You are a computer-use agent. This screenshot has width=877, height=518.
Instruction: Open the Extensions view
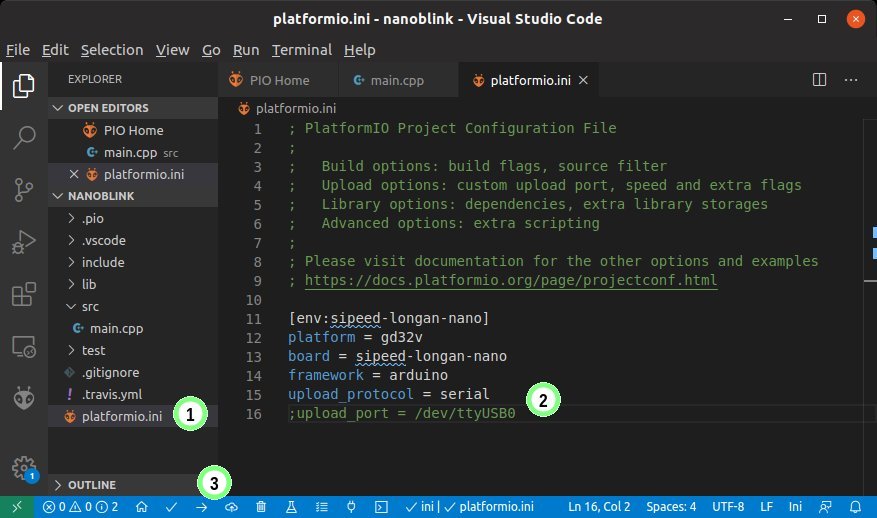23,294
